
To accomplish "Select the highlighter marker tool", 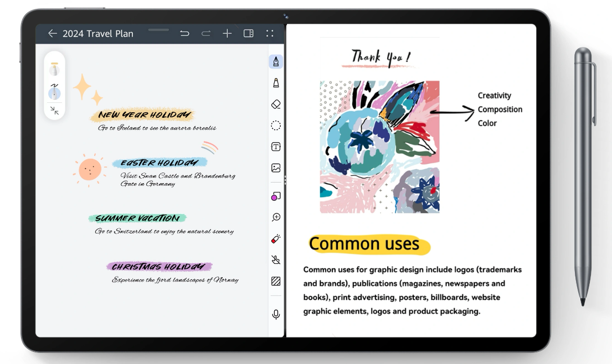I will click(276, 83).
